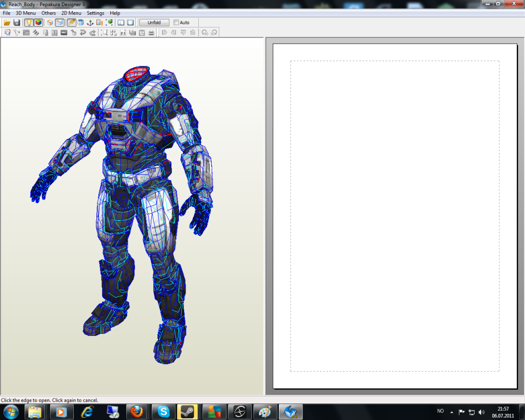Select the pencil edge-edit tool icon

(x=71, y=23)
